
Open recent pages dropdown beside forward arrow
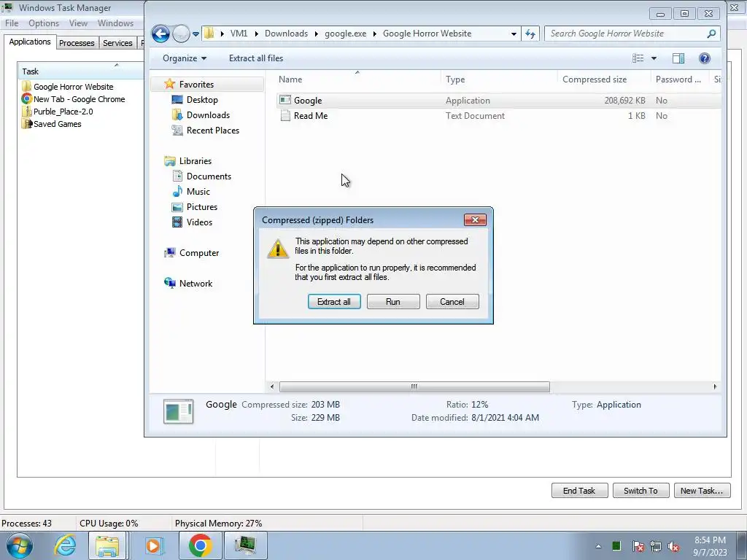tap(196, 34)
